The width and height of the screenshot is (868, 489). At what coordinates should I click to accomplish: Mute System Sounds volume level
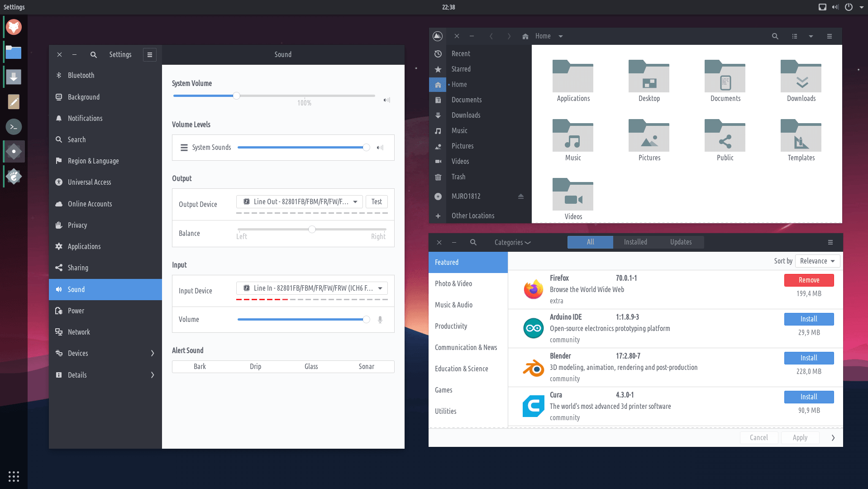pos(380,148)
